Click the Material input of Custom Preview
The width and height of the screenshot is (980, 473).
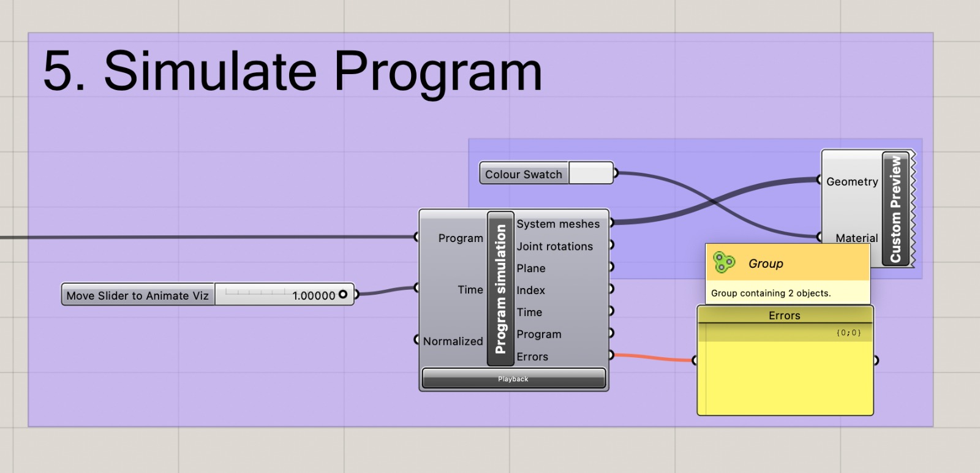point(856,238)
